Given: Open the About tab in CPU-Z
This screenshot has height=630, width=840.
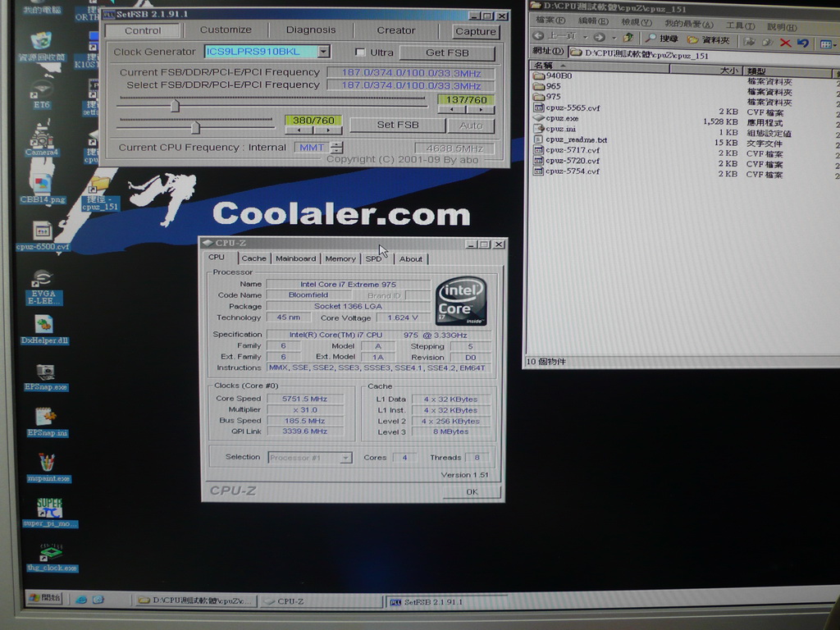Looking at the screenshot, I should click(410, 258).
